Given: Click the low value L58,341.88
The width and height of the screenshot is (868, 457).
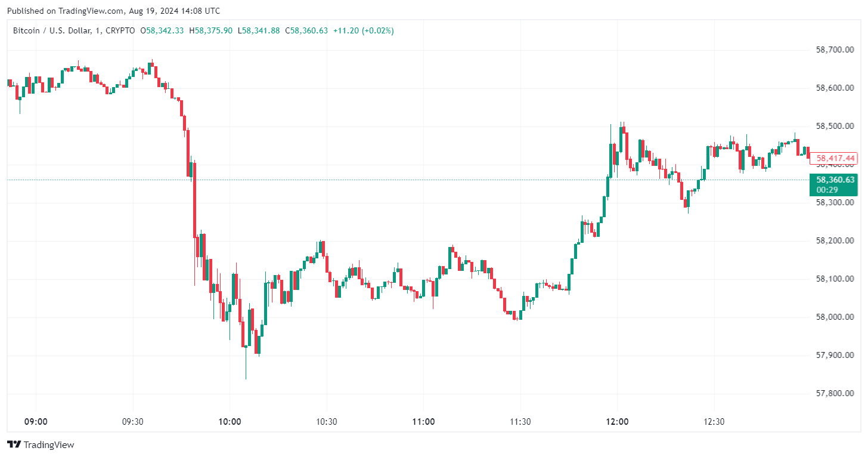Looking at the screenshot, I should point(259,30).
